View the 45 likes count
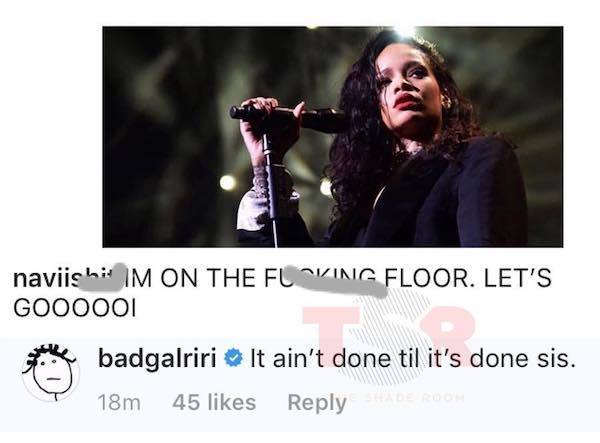Viewport: 600px width, 443px height. click(x=214, y=402)
